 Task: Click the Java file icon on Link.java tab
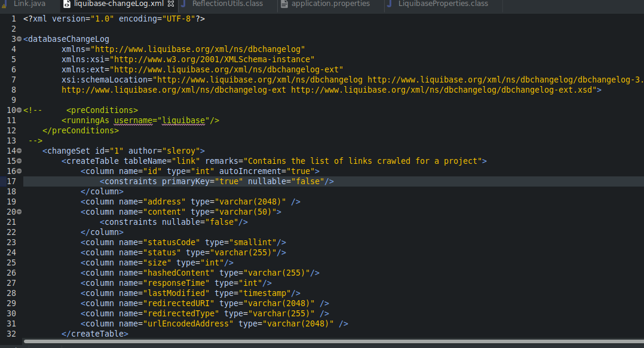point(5,4)
